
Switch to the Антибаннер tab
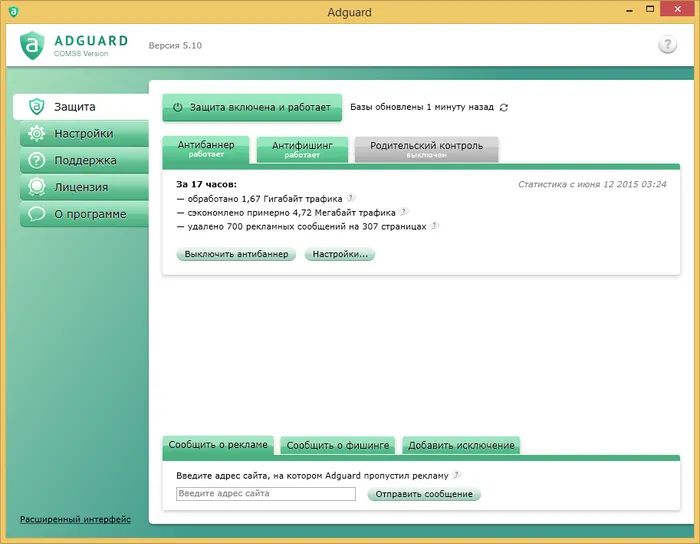click(x=206, y=149)
